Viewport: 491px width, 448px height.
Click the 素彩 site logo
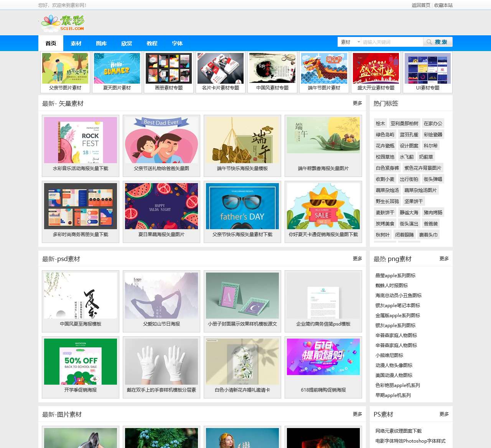tap(63, 23)
